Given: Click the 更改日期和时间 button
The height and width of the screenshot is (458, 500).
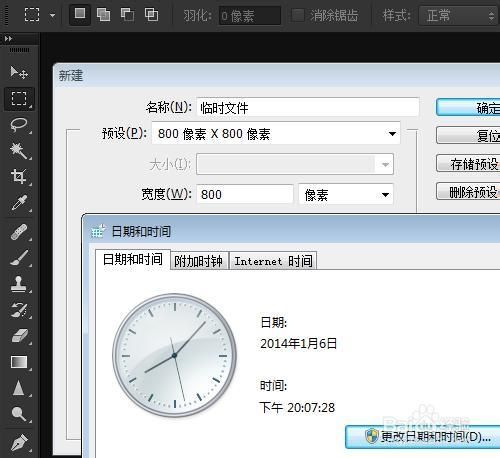Looking at the screenshot, I should pyautogui.click(x=423, y=437).
